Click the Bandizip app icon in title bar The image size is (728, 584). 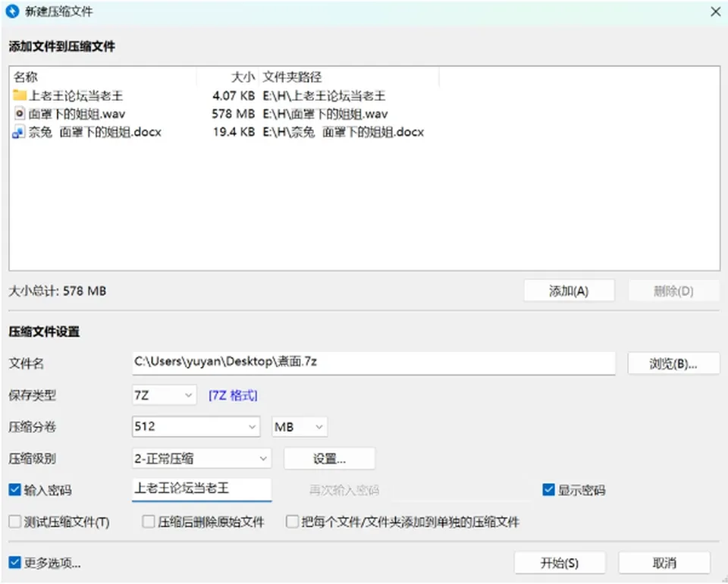click(x=13, y=11)
